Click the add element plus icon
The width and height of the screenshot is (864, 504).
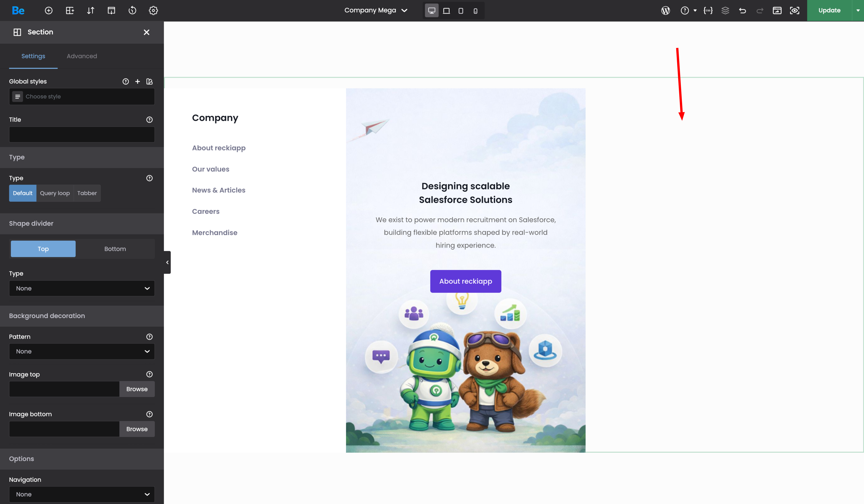pyautogui.click(x=49, y=11)
